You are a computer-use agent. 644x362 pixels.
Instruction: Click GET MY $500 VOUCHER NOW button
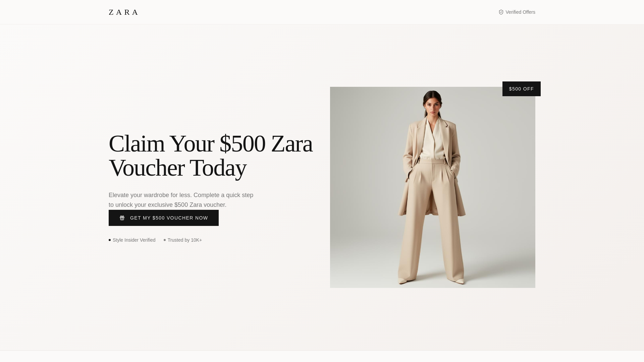click(x=164, y=218)
